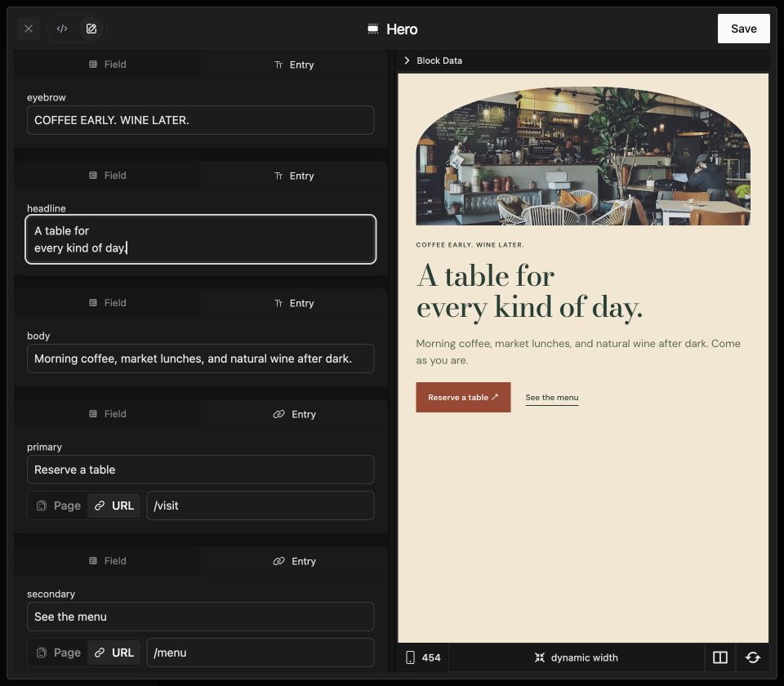Select Field tab for body
The width and height of the screenshot is (784, 686).
108,302
